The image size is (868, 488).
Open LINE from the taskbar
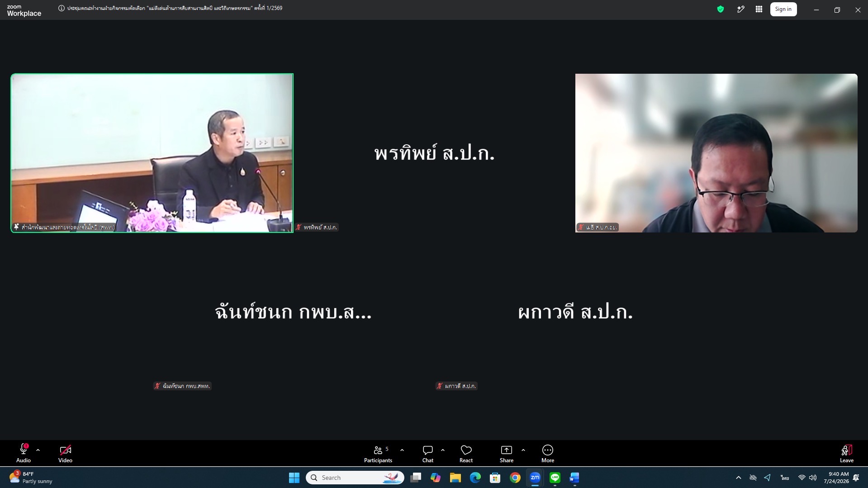pyautogui.click(x=555, y=478)
